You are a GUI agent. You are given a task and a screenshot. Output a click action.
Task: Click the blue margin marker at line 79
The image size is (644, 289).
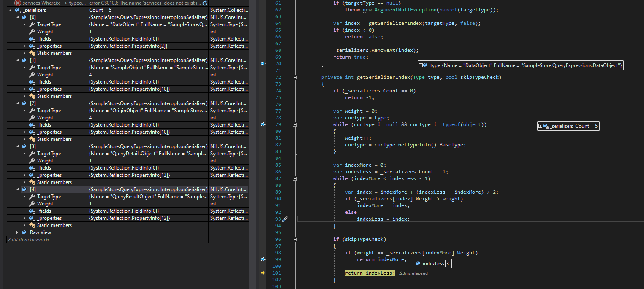click(263, 124)
